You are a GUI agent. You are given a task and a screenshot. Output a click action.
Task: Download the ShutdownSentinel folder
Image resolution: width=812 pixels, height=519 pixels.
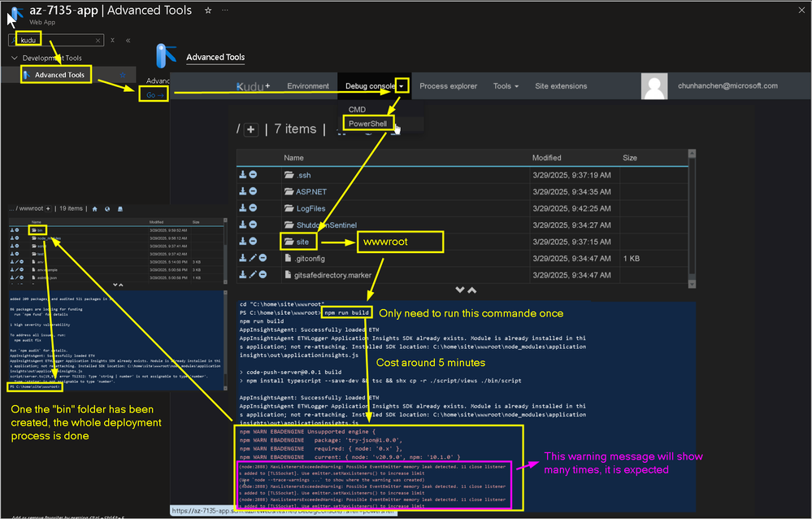tap(242, 225)
